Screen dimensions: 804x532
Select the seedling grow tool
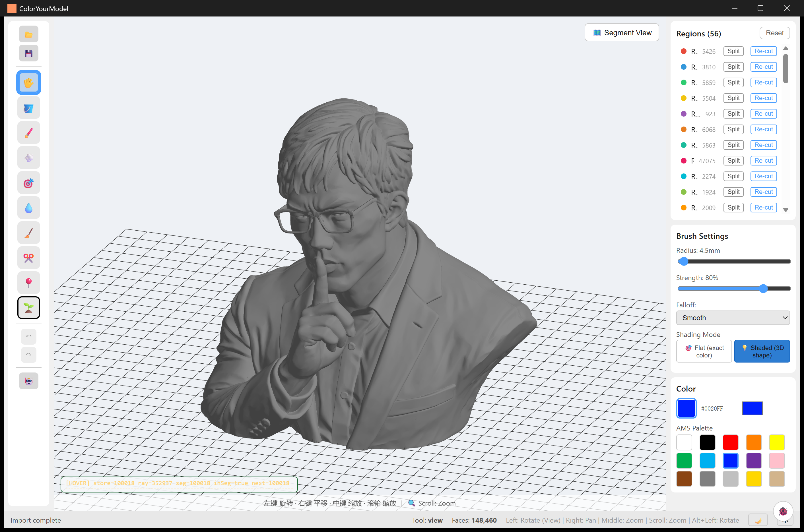(x=28, y=308)
